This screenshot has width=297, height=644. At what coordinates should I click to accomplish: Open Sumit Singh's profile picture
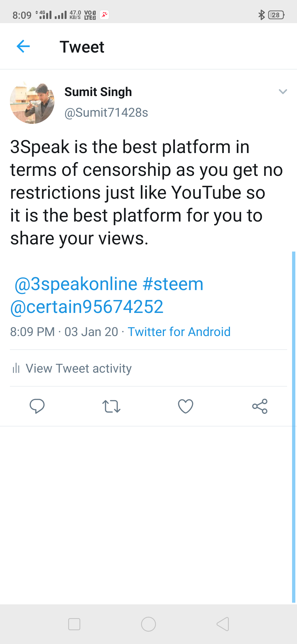coord(32,102)
